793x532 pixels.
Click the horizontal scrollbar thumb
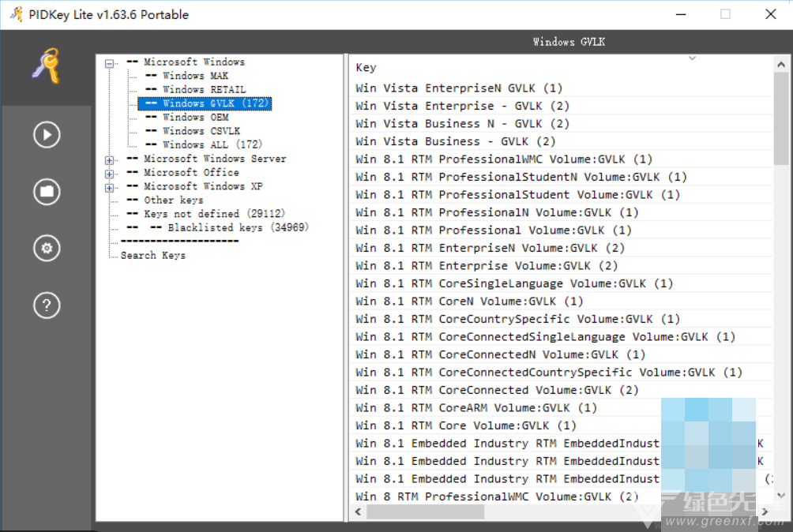pyautogui.click(x=425, y=511)
